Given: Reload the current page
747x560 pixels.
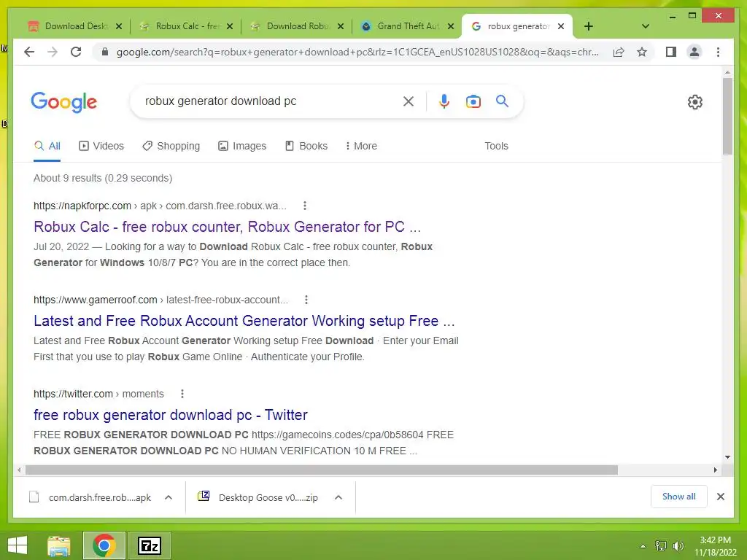Looking at the screenshot, I should pyautogui.click(x=76, y=52).
